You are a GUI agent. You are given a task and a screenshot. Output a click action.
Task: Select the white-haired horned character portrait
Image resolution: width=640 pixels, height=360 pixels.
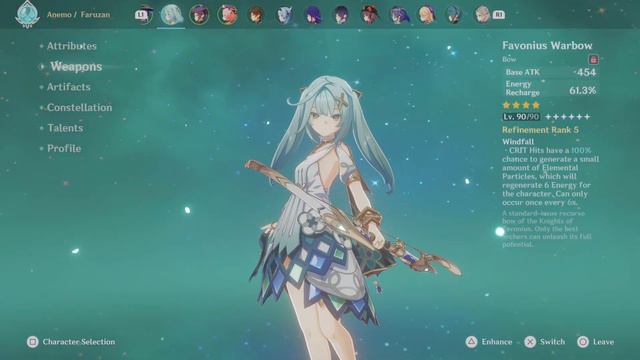tap(284, 15)
